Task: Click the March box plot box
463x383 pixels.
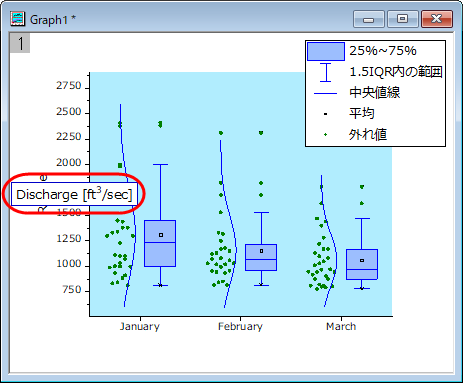Action: pyautogui.click(x=362, y=264)
